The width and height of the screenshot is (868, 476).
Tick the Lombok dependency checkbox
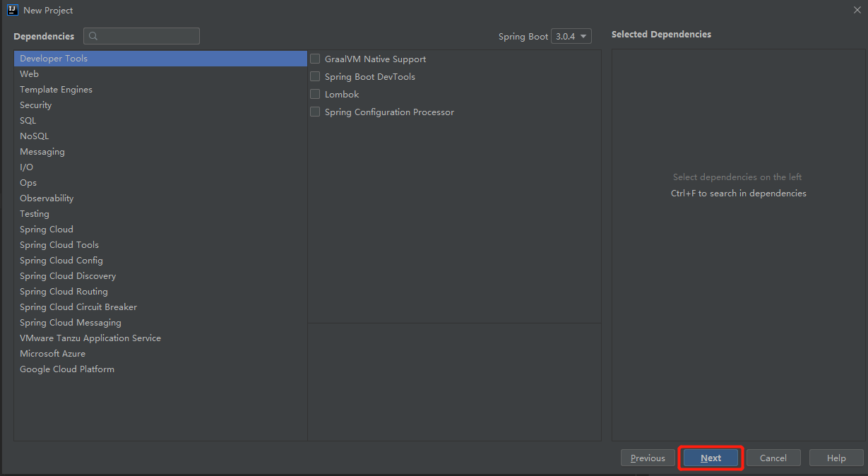click(x=315, y=95)
